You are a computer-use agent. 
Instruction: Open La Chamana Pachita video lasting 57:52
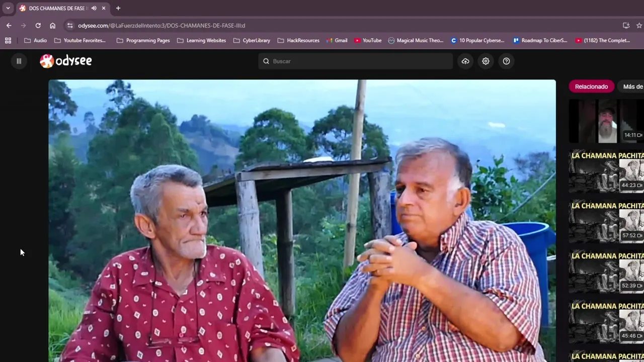point(606,221)
